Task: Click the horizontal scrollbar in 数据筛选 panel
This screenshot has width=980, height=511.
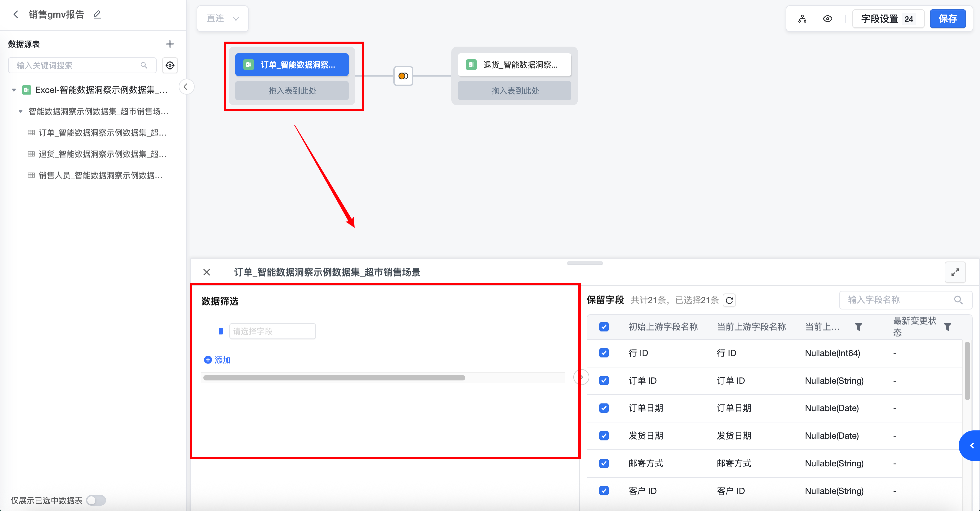Action: (334, 377)
